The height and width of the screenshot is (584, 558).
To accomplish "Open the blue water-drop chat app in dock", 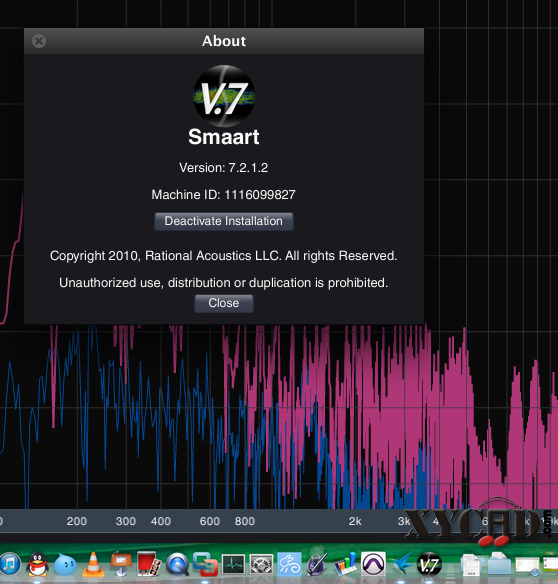I will pyautogui.click(x=65, y=564).
